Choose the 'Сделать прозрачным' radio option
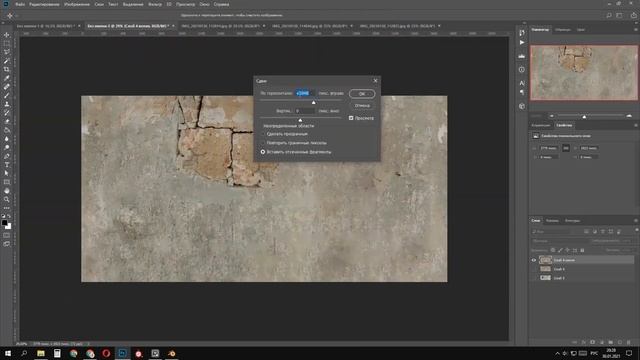The height and width of the screenshot is (360, 640). point(263,134)
